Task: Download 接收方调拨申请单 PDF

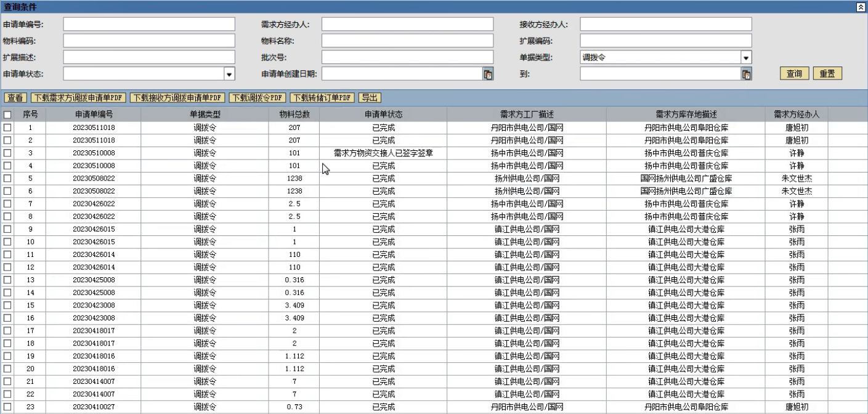Action: (x=177, y=98)
